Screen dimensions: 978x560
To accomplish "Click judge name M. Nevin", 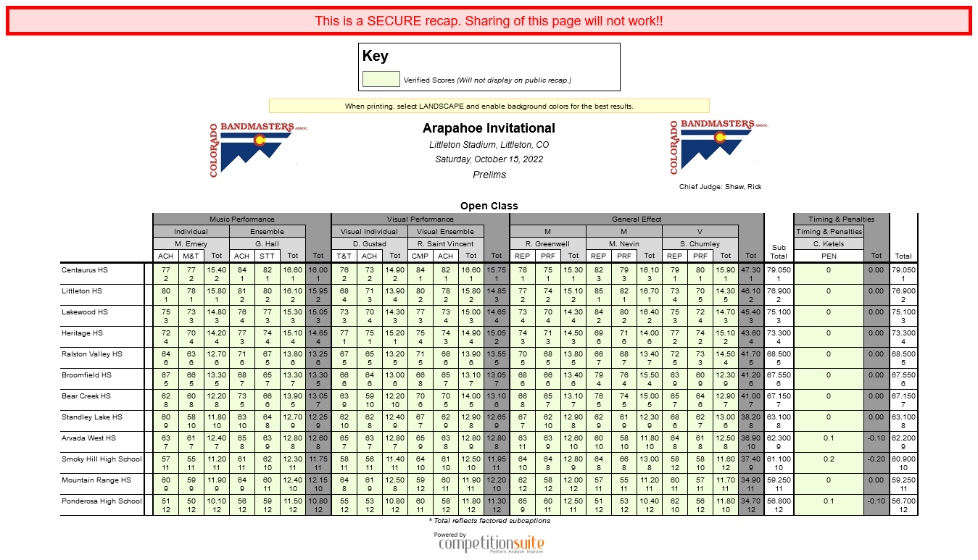I will click(x=624, y=244).
